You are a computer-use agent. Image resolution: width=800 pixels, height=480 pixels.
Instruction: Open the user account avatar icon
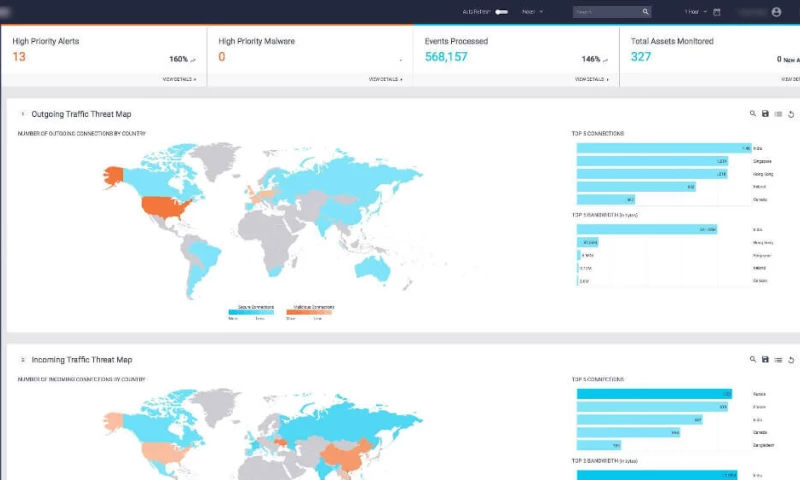click(776, 12)
